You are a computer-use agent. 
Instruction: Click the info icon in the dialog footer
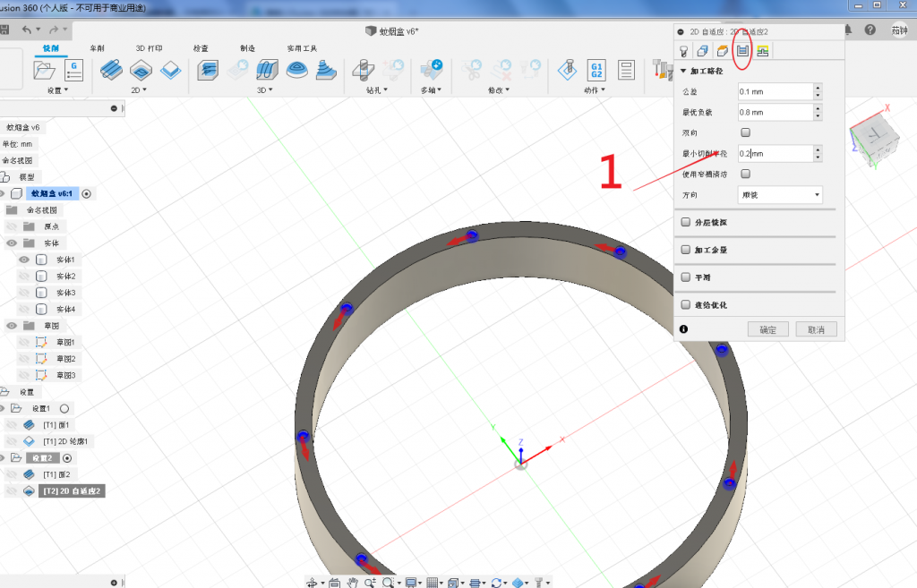click(683, 329)
